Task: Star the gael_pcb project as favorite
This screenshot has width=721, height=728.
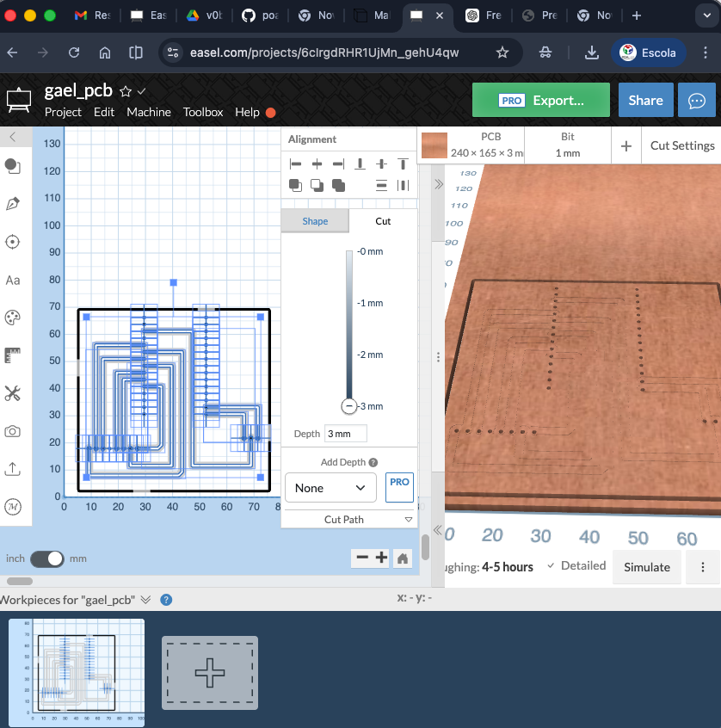Action: click(x=126, y=91)
